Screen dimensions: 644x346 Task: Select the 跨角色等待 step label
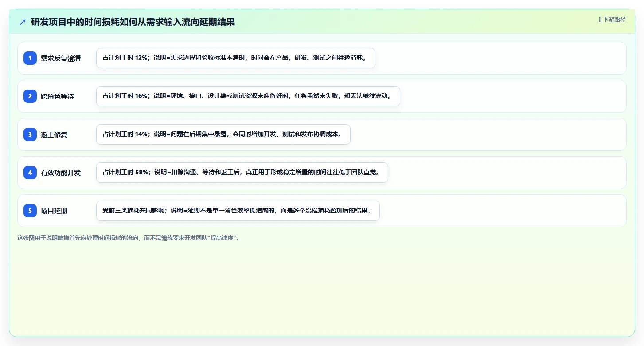pos(57,96)
